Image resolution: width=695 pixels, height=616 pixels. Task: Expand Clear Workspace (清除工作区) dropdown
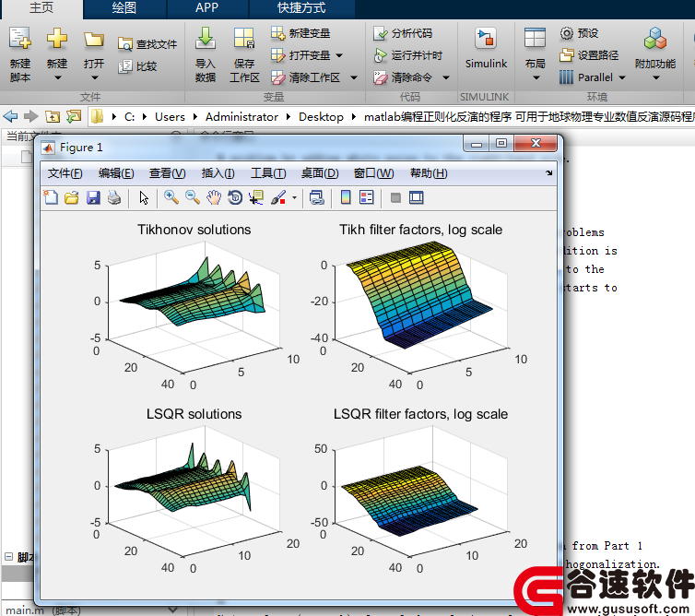[x=354, y=77]
